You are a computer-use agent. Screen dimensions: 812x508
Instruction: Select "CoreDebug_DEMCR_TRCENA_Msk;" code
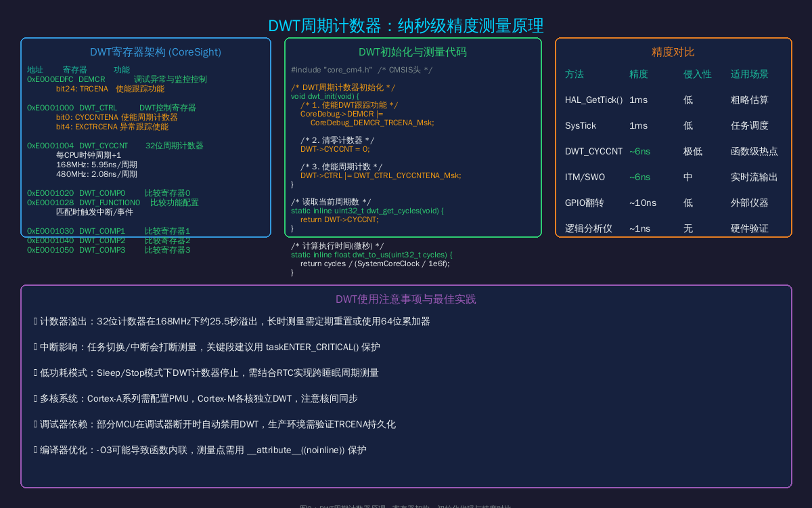pos(372,123)
